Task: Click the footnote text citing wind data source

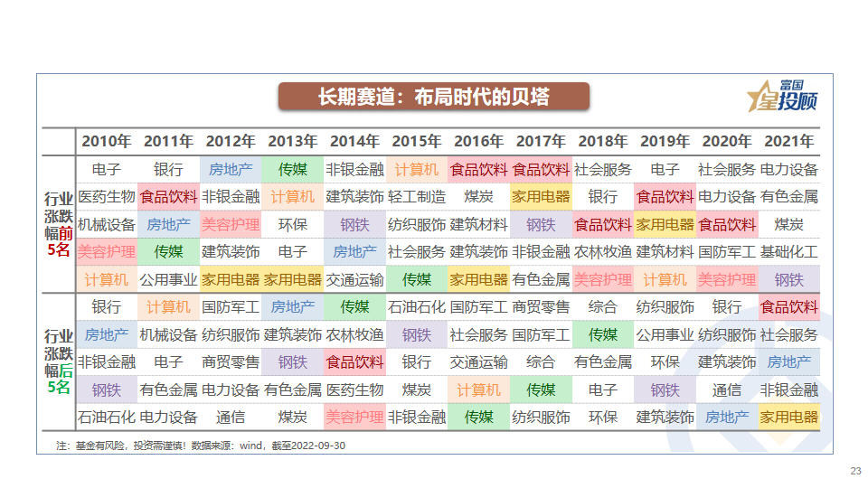Action: pos(201,446)
